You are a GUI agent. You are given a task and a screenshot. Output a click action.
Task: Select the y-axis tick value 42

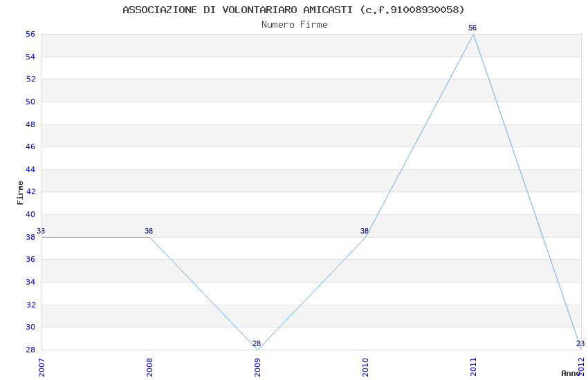30,191
